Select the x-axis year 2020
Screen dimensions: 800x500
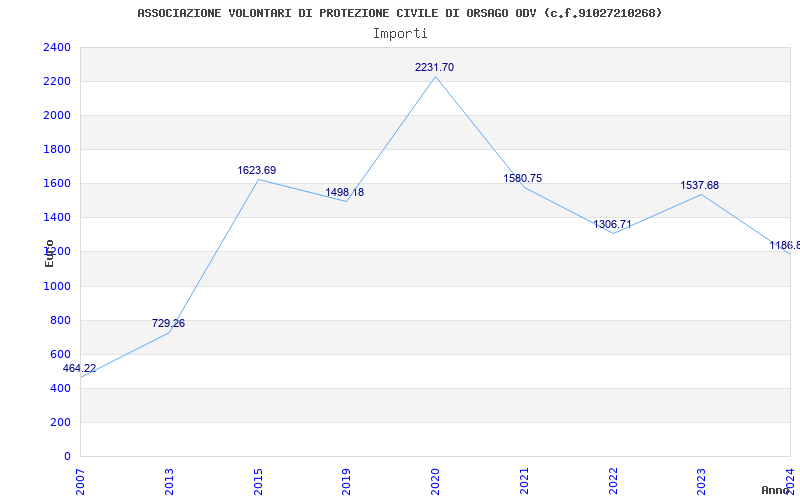[435, 481]
